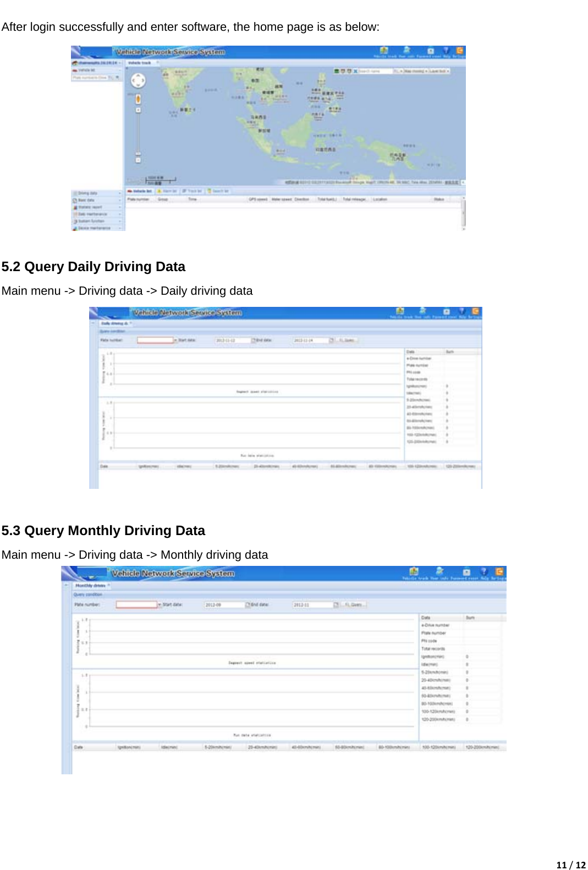
Task: Click End date field in Monthly driving screenshot
Action: [x=312, y=604]
